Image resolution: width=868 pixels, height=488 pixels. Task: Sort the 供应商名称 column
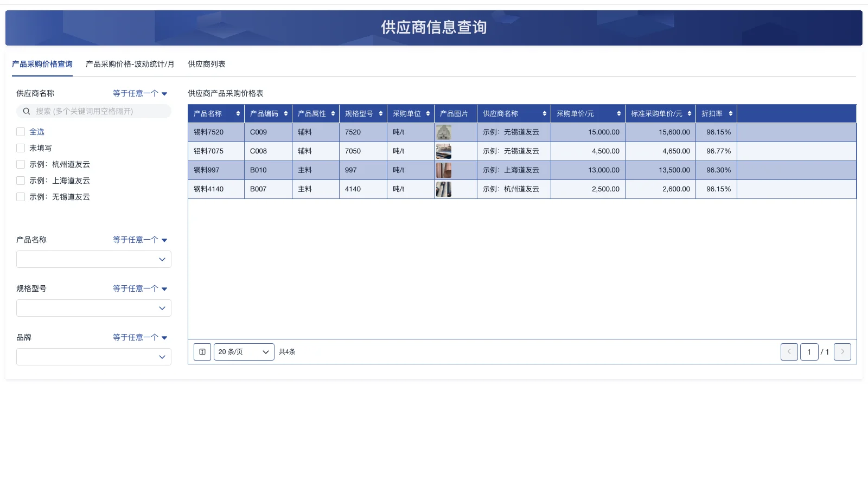coord(544,113)
